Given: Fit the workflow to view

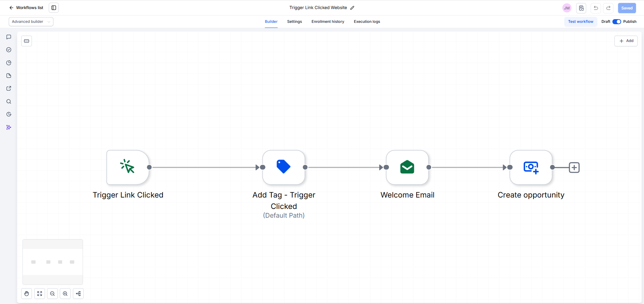Looking at the screenshot, I should tap(40, 294).
